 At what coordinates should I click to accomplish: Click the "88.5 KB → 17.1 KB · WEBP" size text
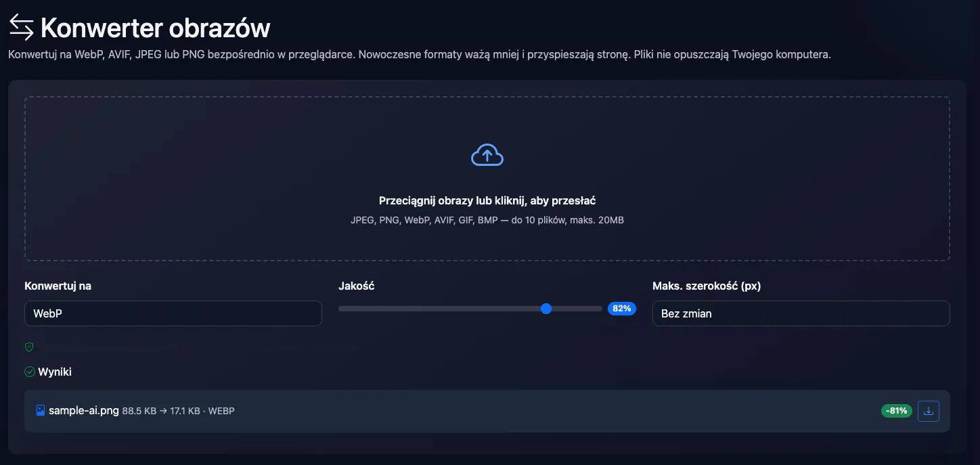point(179,411)
